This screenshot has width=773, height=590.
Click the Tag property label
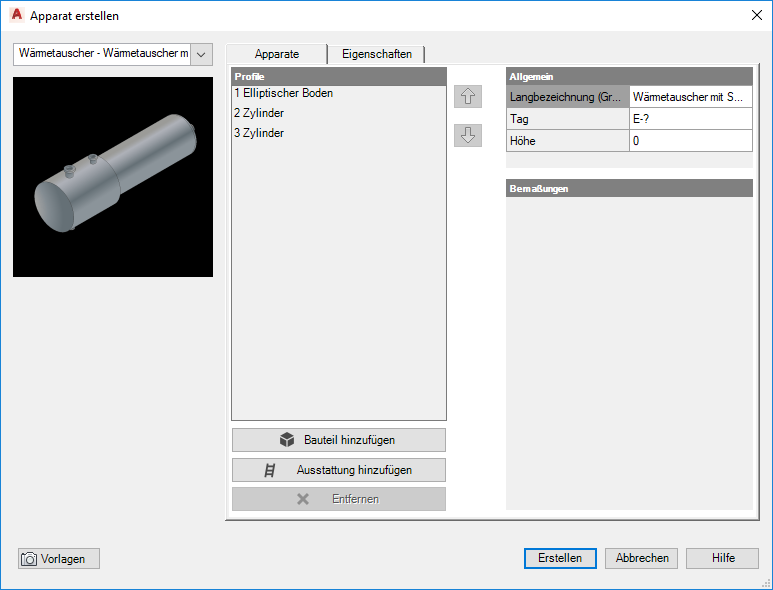coord(567,119)
